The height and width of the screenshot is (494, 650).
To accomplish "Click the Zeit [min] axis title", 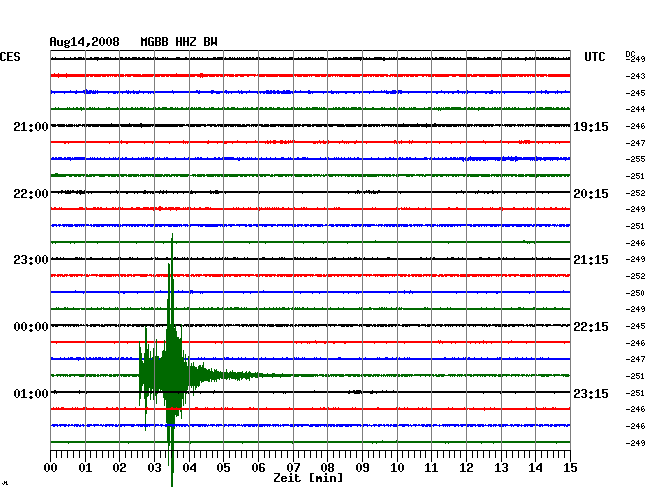I will tap(308, 478).
